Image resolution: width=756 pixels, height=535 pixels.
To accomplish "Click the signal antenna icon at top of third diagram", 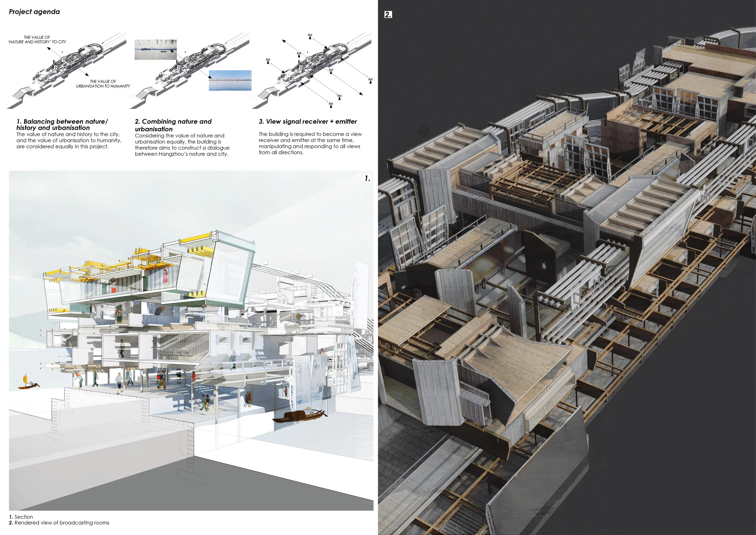I will (x=310, y=36).
